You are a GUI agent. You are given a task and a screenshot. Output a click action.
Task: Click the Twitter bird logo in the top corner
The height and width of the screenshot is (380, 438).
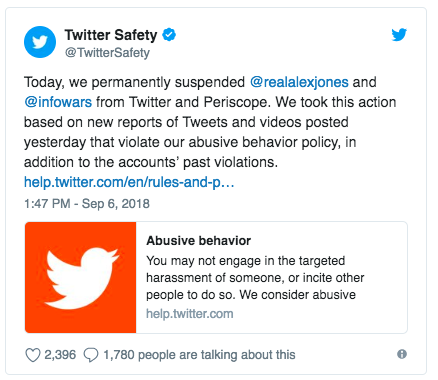[x=399, y=35]
